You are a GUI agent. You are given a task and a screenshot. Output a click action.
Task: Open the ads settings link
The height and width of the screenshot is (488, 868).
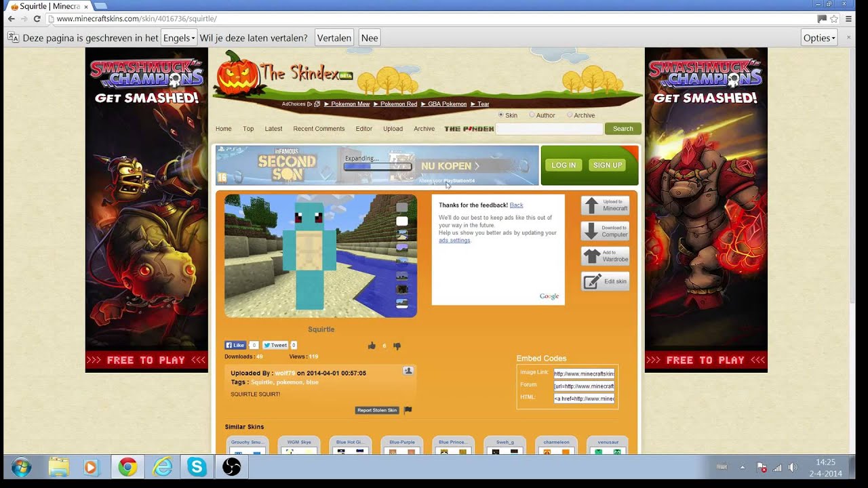tap(454, 241)
